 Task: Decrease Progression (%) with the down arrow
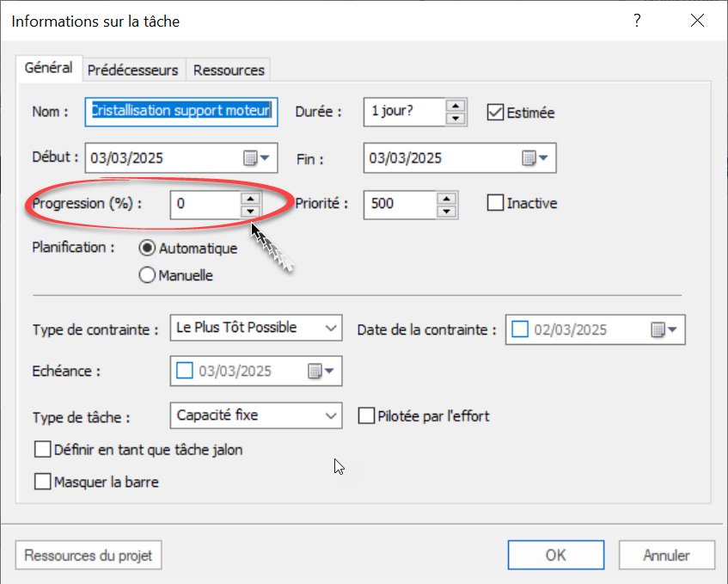249,211
